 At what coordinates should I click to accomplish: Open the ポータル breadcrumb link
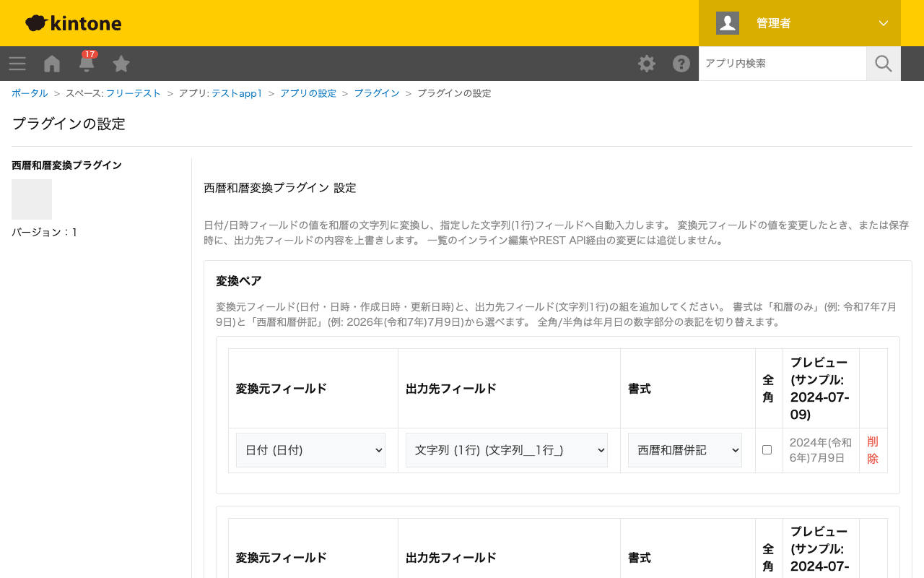pos(30,93)
